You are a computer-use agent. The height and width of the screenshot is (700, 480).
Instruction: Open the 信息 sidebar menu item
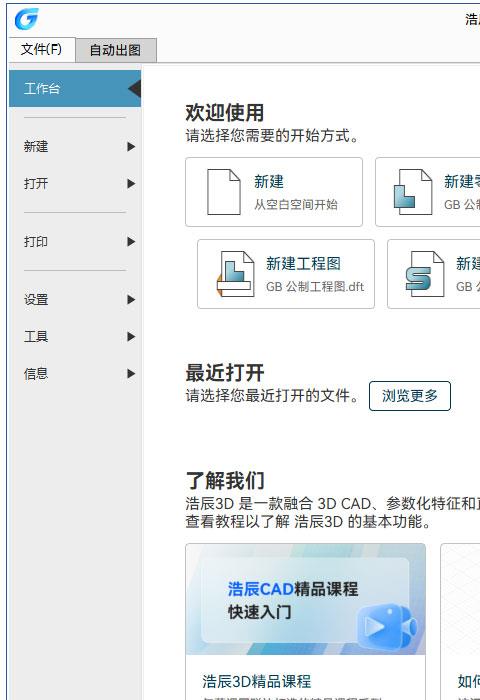pyautogui.click(x=75, y=374)
